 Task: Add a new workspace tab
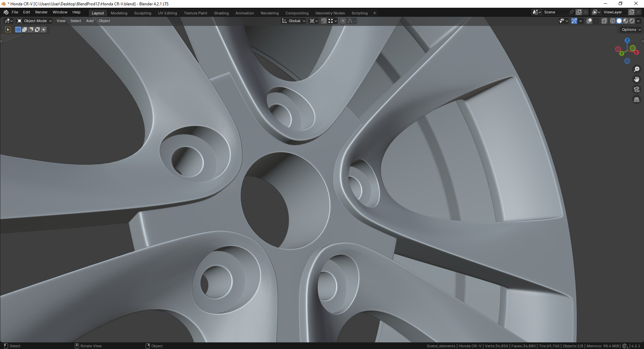pos(375,13)
